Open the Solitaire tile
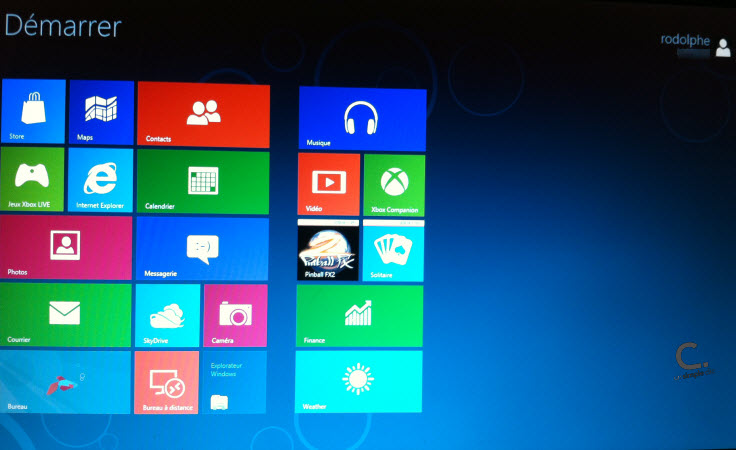 [x=393, y=251]
